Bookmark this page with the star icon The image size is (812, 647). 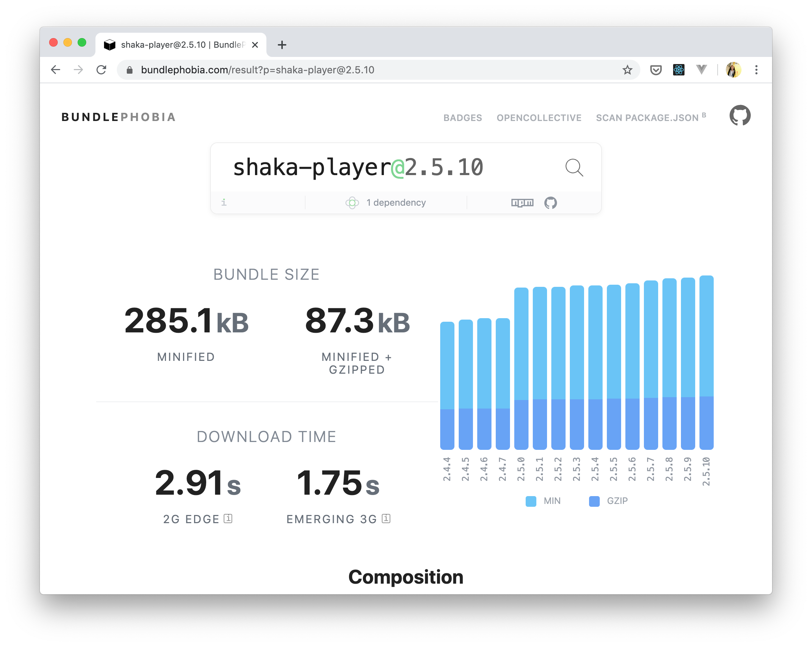tap(627, 70)
